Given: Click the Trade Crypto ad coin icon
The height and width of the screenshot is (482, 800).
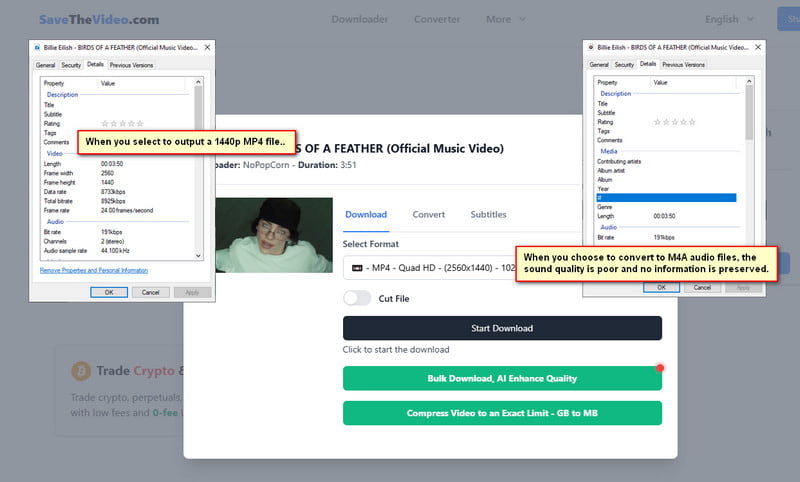Looking at the screenshot, I should click(81, 371).
